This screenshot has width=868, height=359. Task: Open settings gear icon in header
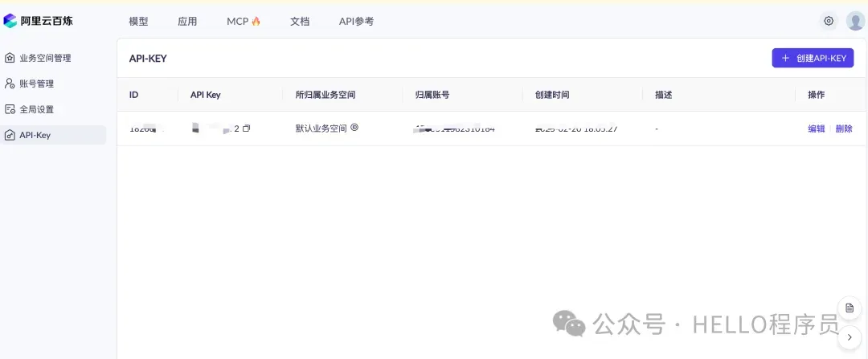(x=829, y=21)
